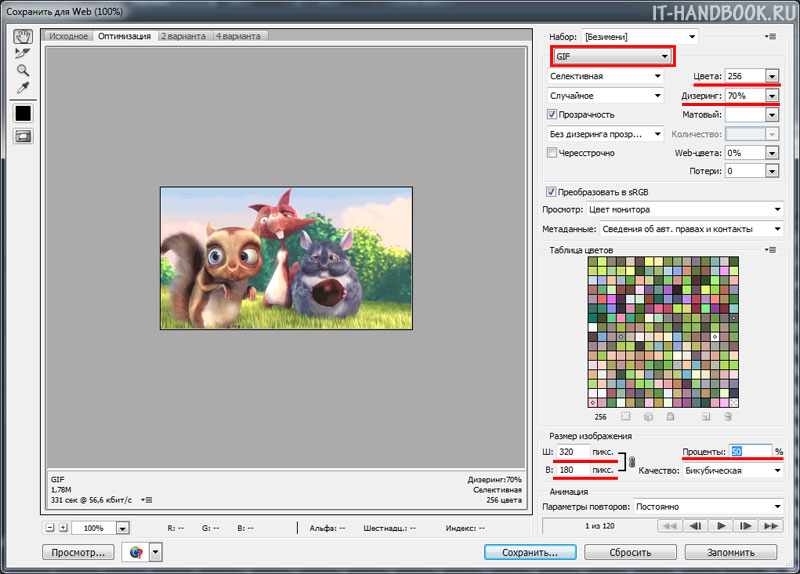Switch to the 2 варианта tab
This screenshot has height=574, width=800.
coord(183,36)
